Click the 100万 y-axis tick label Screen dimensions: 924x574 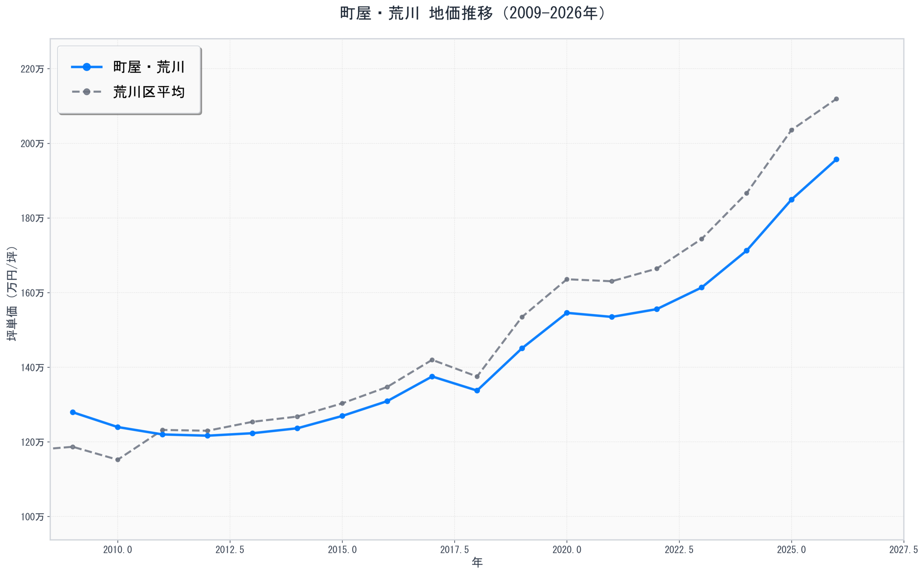[x=32, y=517]
